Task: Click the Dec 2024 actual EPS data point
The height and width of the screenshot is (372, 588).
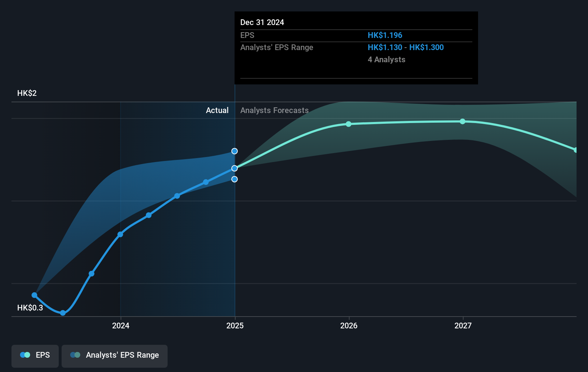Action: click(235, 168)
